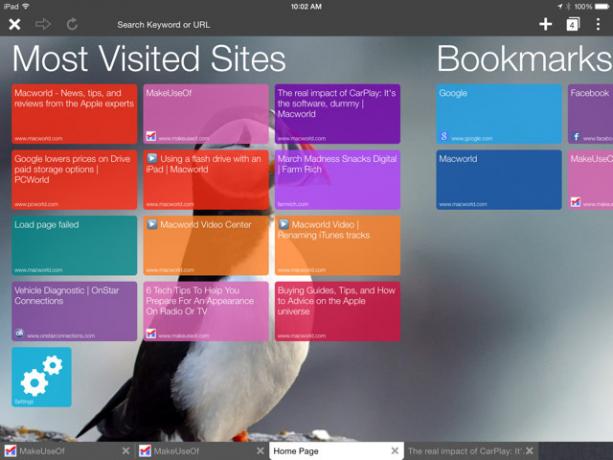Open the Load page failed tile

74,245
